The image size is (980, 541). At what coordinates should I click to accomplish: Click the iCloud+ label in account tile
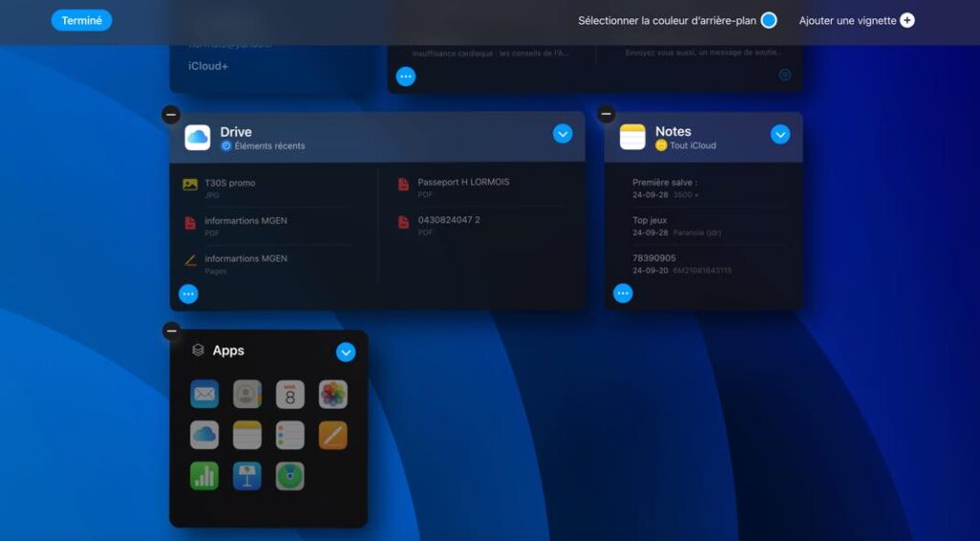208,66
